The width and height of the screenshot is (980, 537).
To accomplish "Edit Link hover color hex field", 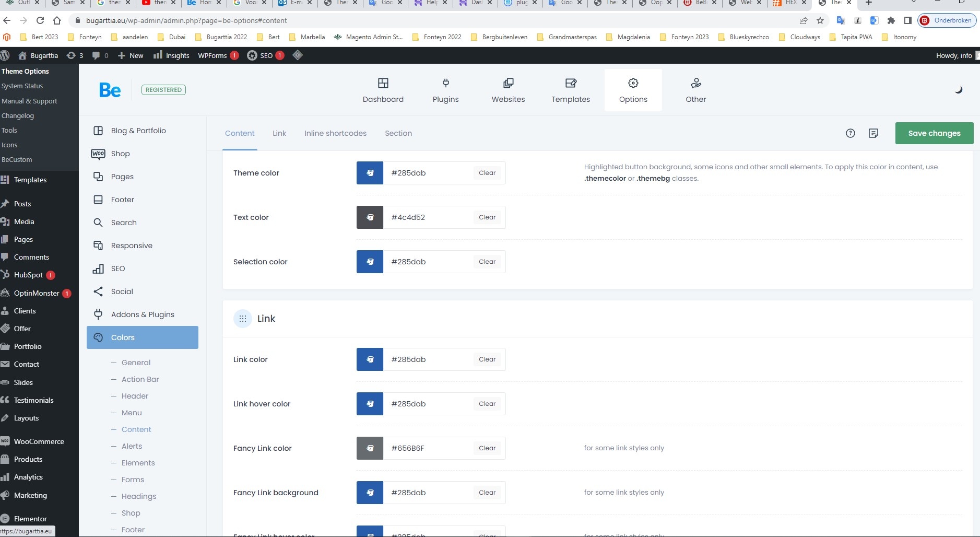I will pos(428,404).
